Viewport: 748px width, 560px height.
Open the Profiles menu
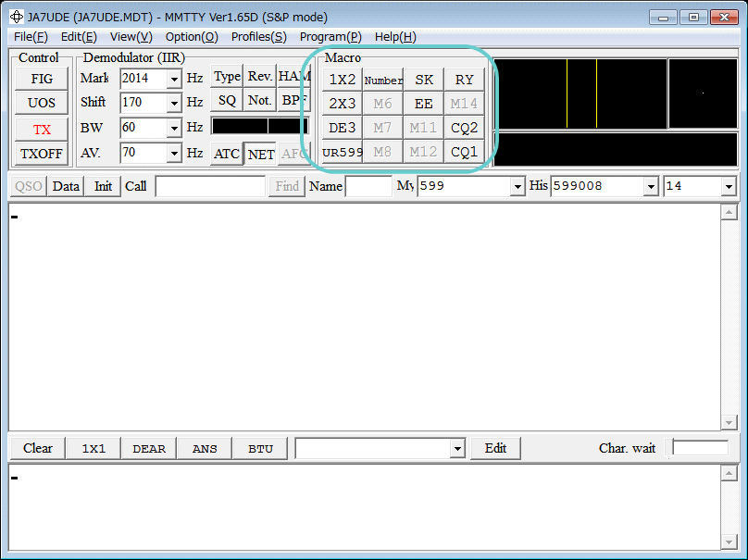click(258, 37)
